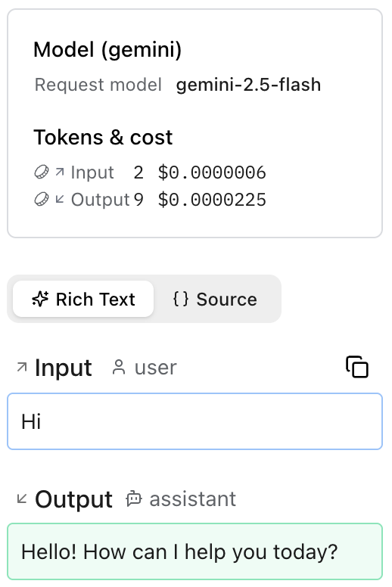Switch to the Rich Text view
Screen dimensions: 392x587
coord(83,299)
